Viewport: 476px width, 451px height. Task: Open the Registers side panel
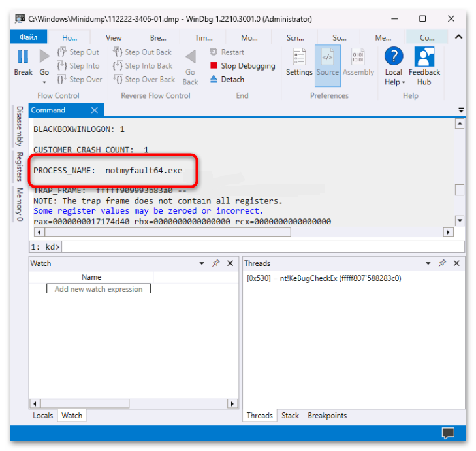point(20,167)
